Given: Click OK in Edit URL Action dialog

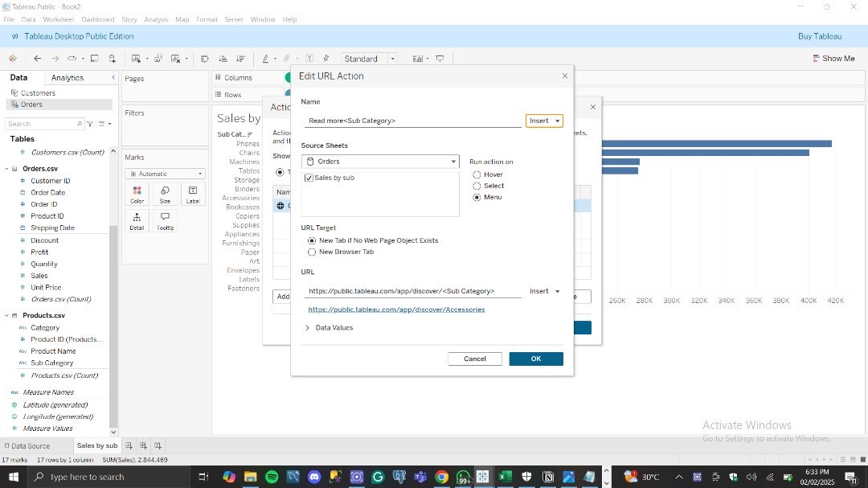Looking at the screenshot, I should [536, 359].
